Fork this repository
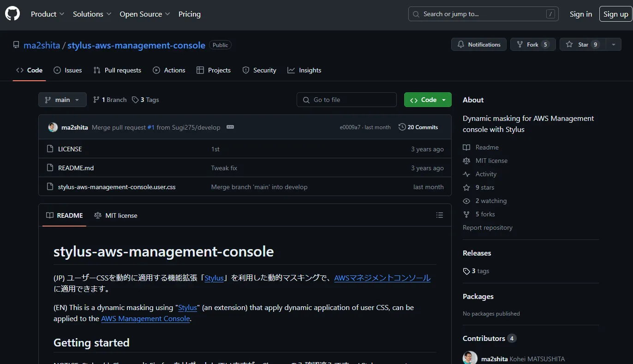This screenshot has width=633, height=364. point(533,45)
